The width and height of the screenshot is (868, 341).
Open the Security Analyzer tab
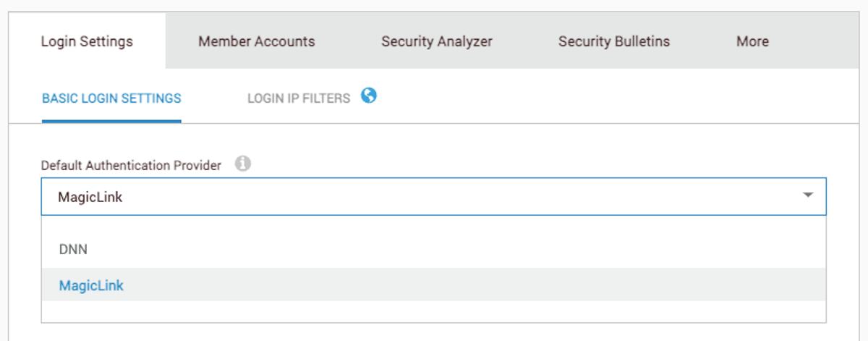[x=437, y=41]
